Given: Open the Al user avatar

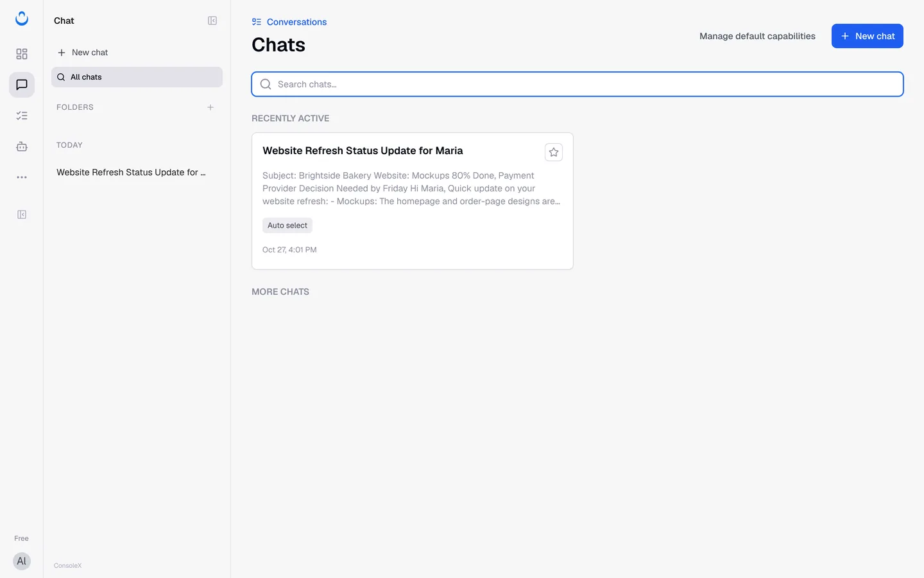Looking at the screenshot, I should (22, 561).
